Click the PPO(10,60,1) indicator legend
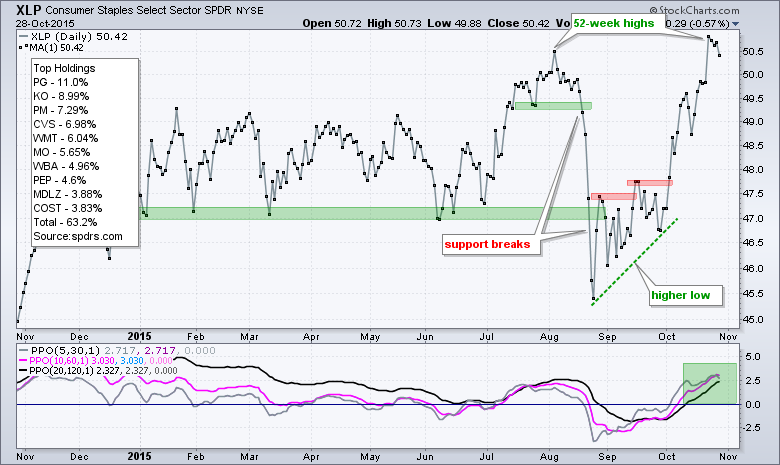This screenshot has height=465, width=780. tap(96, 361)
